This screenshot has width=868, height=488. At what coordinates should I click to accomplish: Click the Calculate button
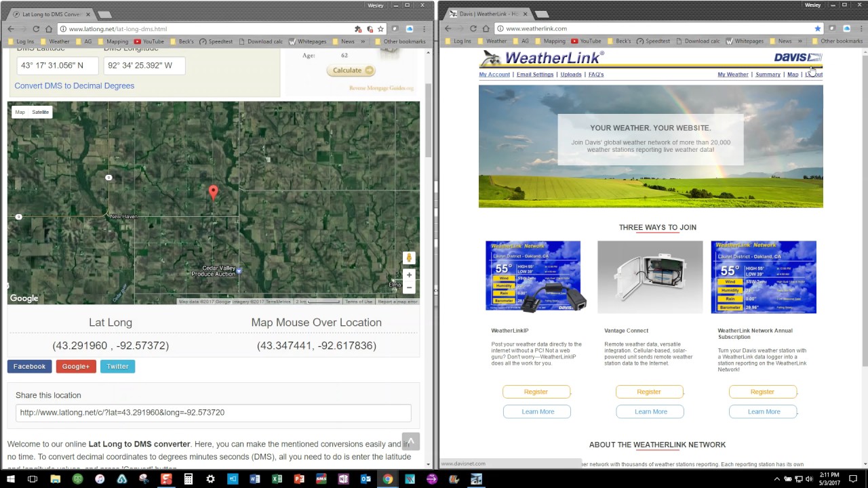[351, 70]
